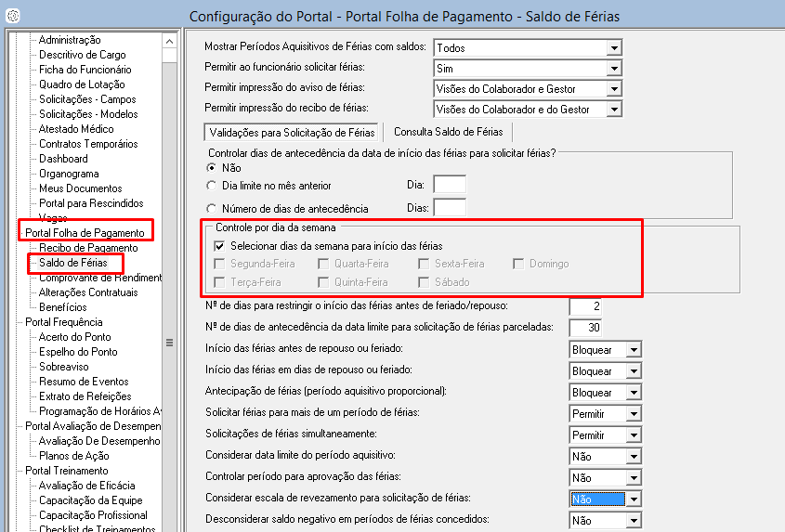Switch to Consulta Saldo de Férias tab
Image resolution: width=785 pixels, height=532 pixels.
pos(448,132)
